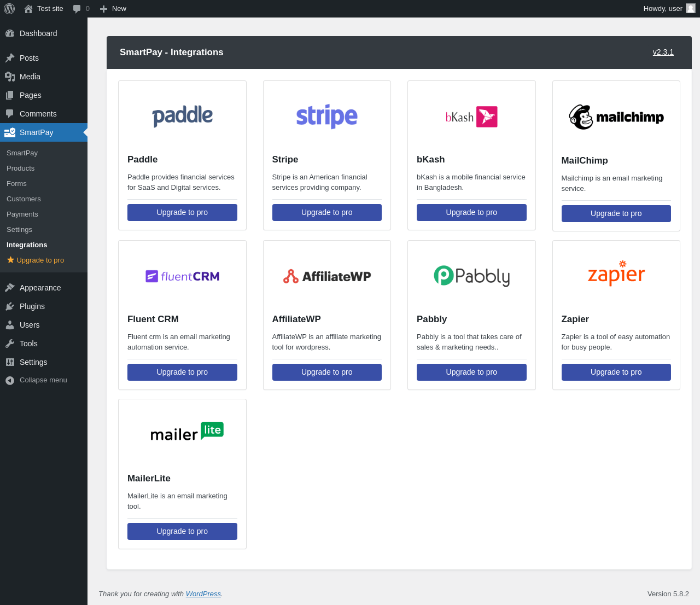Open the Users menu label
Image resolution: width=700 pixels, height=605 pixels.
(x=30, y=325)
